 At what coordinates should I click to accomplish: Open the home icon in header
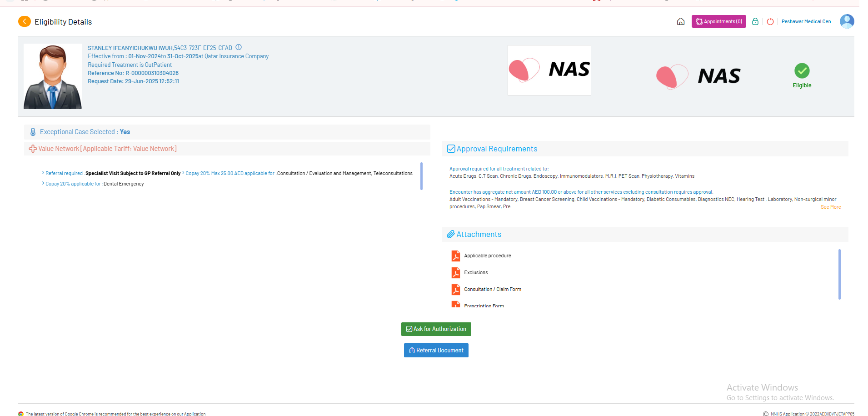pos(680,21)
